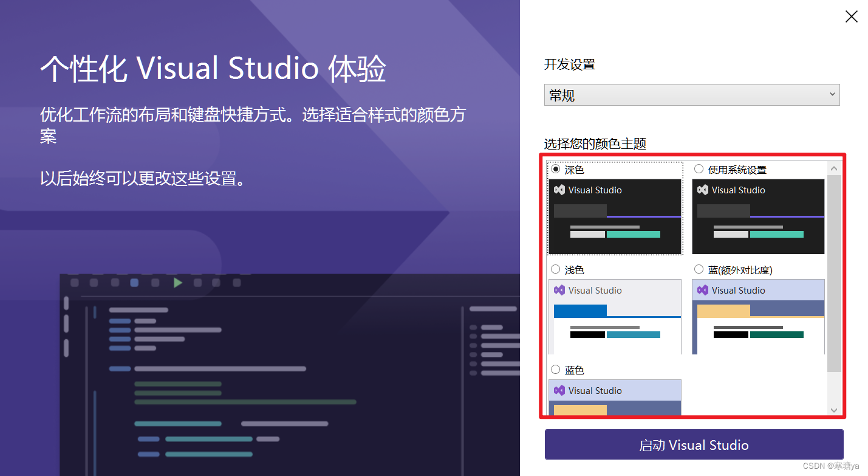Click the 开发设置 label
Image resolution: width=868 pixels, height=476 pixels.
coord(570,64)
